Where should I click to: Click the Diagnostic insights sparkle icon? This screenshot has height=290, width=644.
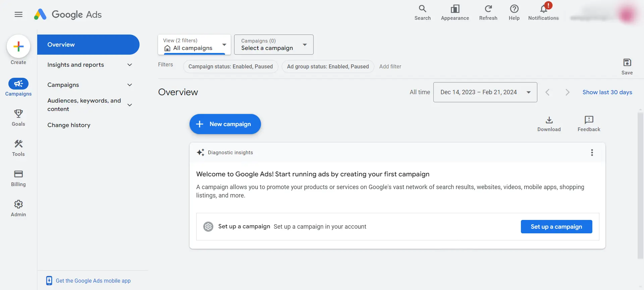[x=200, y=153]
